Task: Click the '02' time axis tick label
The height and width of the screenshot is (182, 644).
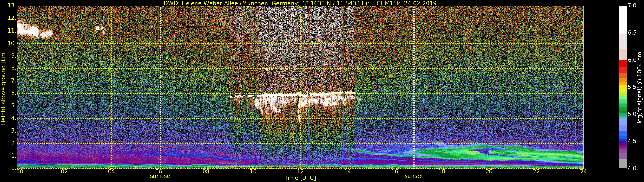Action: (64, 171)
